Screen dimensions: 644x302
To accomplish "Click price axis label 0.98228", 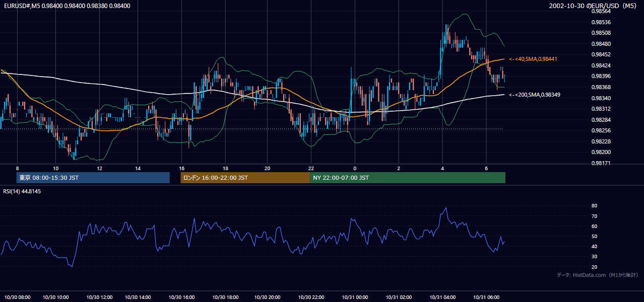I will (601, 141).
